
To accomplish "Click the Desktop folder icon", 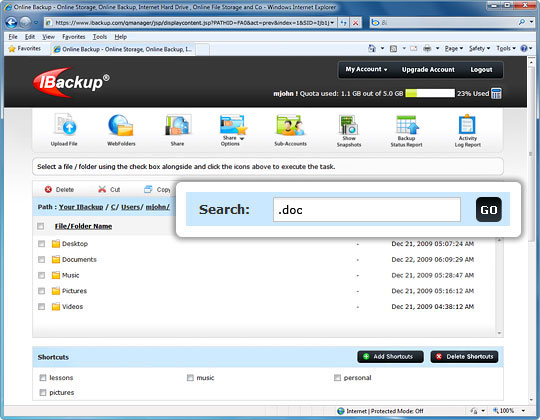I will (x=56, y=244).
